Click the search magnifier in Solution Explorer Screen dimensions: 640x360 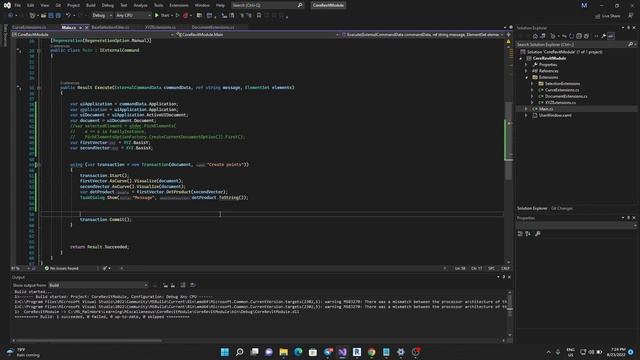(630, 44)
